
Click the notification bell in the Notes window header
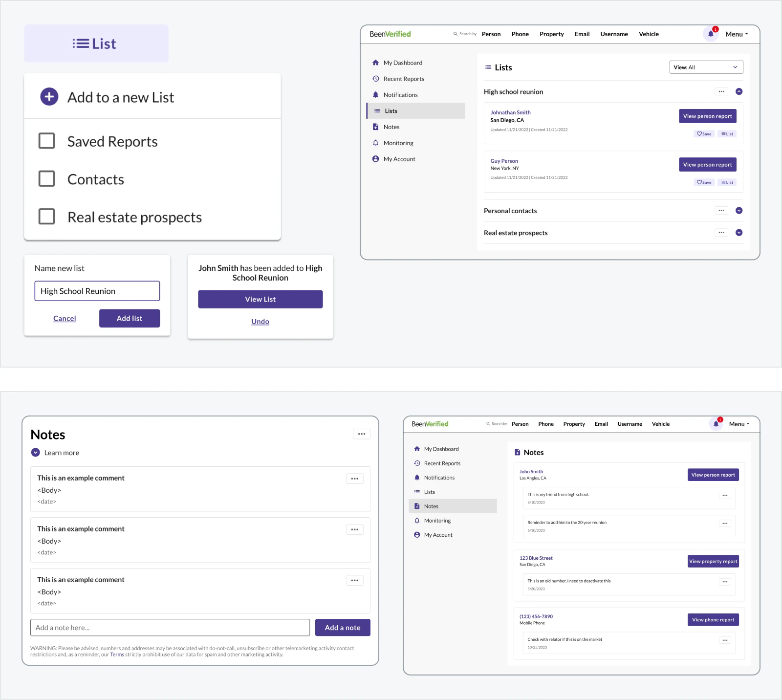click(716, 424)
